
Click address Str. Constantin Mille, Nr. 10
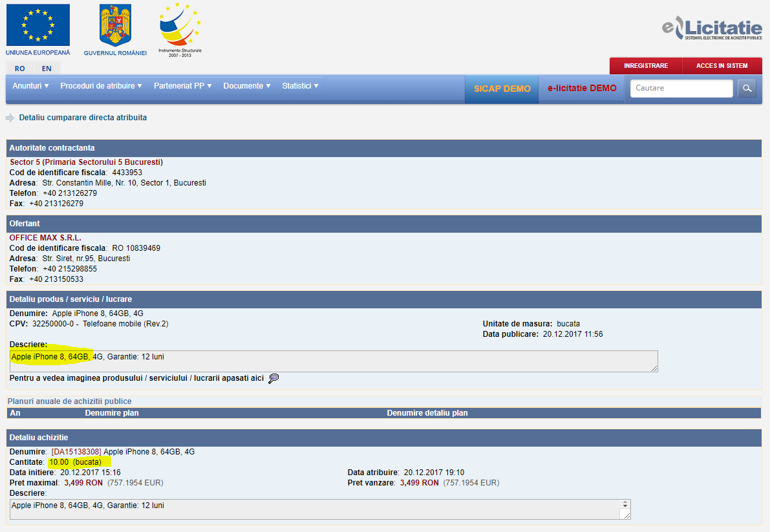coord(89,183)
